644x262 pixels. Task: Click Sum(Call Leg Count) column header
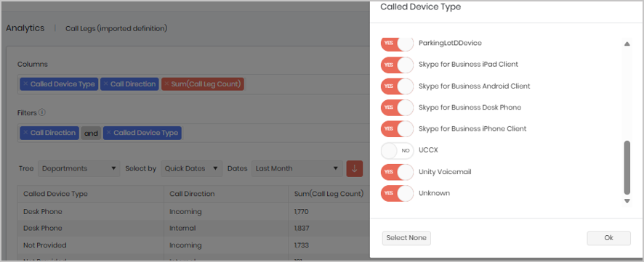click(329, 194)
